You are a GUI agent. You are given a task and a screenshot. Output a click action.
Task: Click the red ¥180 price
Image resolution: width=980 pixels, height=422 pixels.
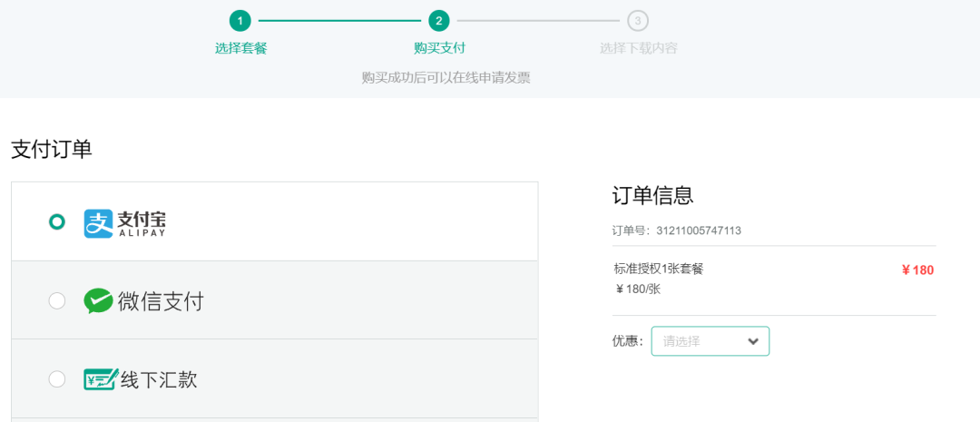tap(917, 270)
